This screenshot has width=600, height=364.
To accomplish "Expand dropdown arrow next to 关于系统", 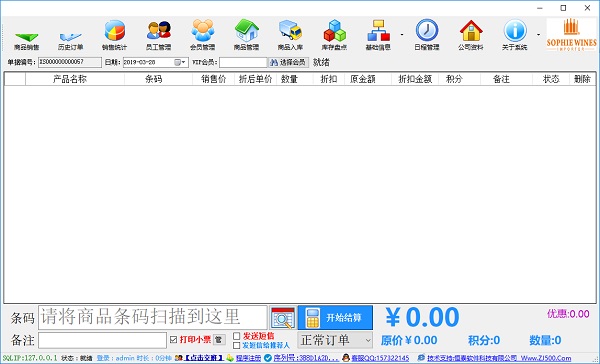I will (538, 35).
